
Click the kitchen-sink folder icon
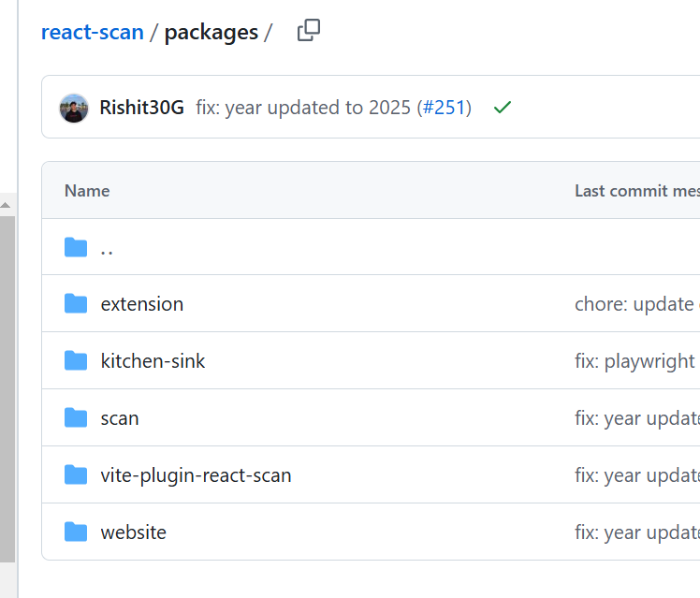(76, 360)
